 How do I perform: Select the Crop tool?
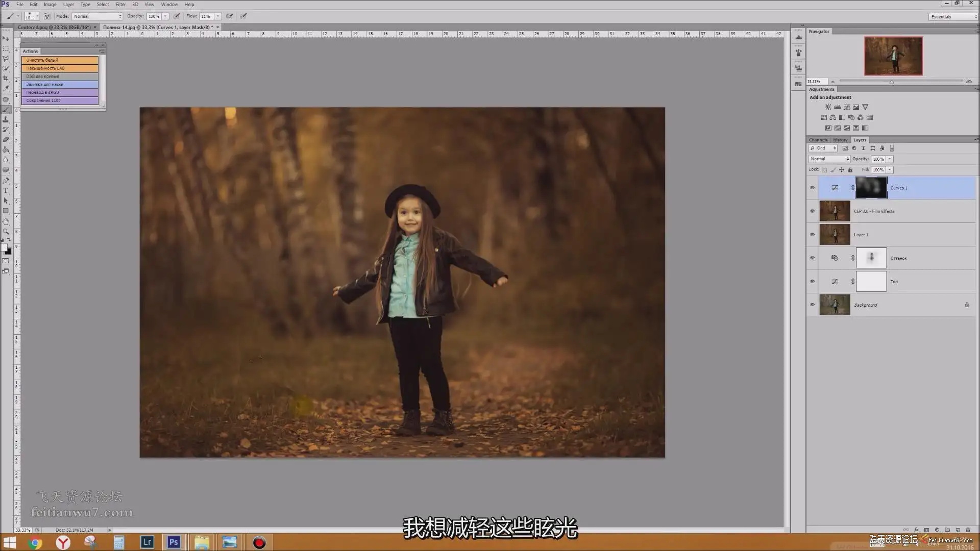6,78
